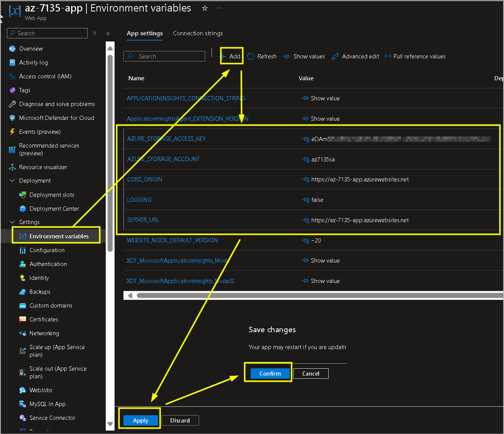This screenshot has height=434, width=504.
Task: Hide the AZURE_STORAGE_ACCESS_KEY value
Action: (306, 139)
